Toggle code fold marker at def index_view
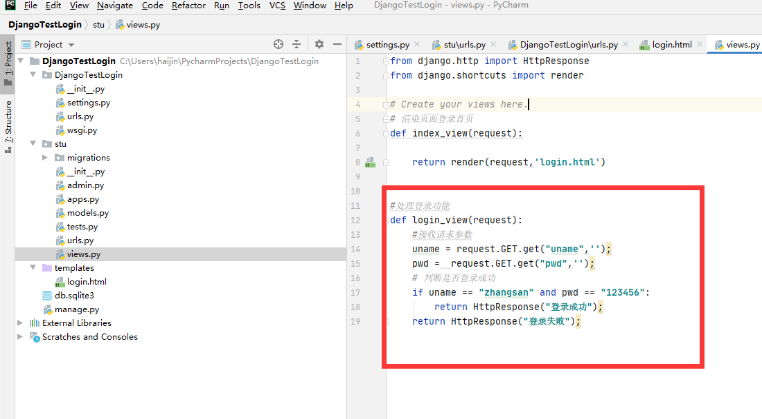The image size is (762, 419). point(385,133)
